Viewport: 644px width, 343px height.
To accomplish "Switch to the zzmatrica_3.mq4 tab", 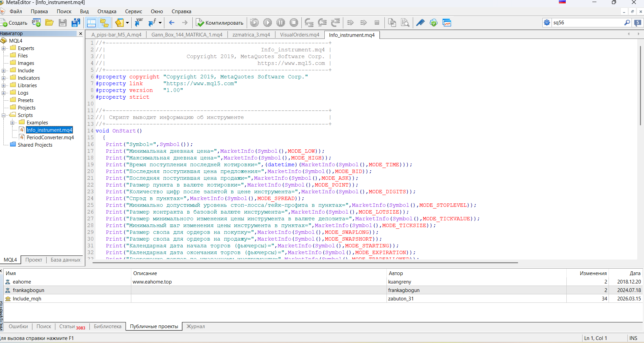I will point(251,35).
